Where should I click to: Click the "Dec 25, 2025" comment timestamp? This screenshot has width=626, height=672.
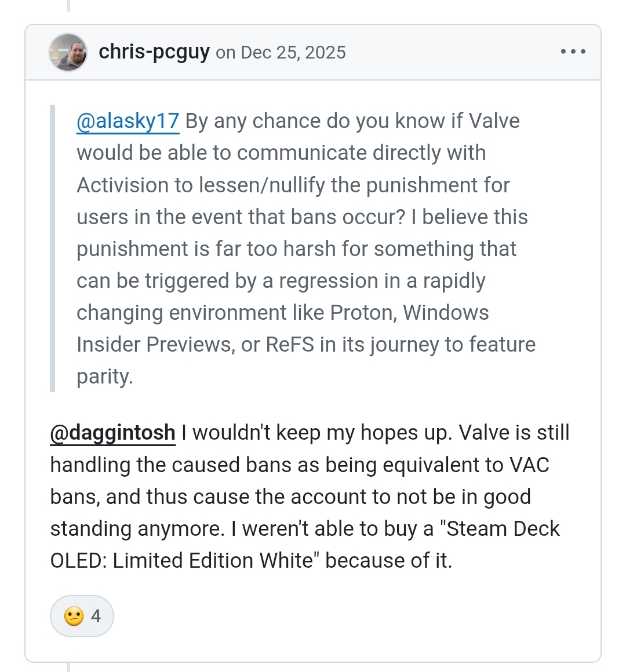point(293,53)
